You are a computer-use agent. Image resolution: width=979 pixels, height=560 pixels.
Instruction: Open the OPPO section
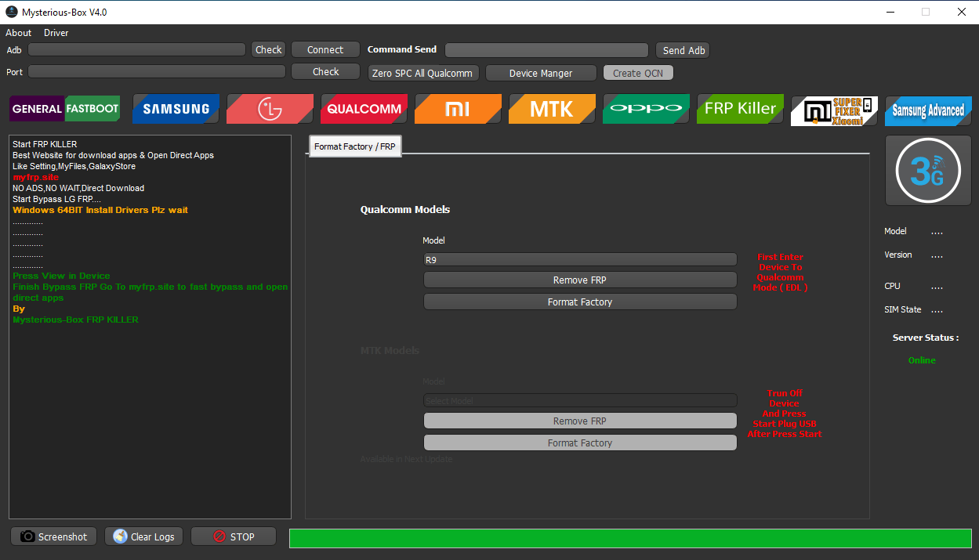pos(645,109)
